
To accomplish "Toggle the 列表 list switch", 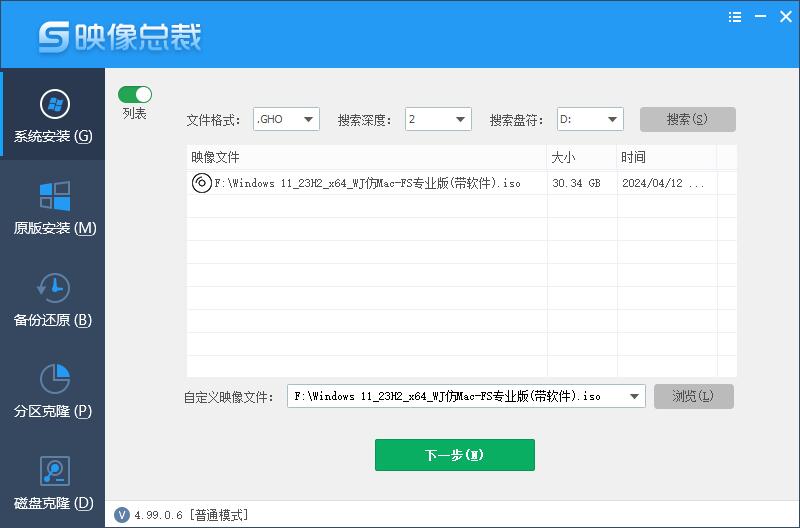I will coord(135,94).
